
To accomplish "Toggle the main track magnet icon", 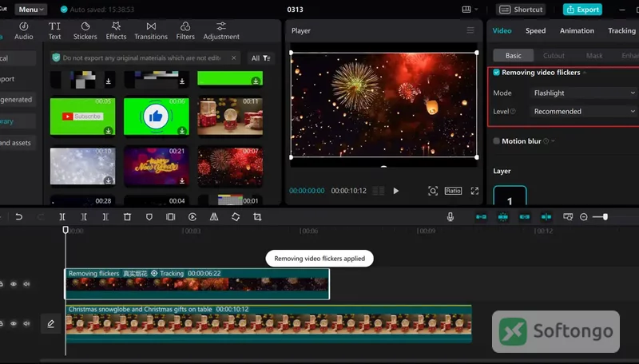I will [482, 217].
